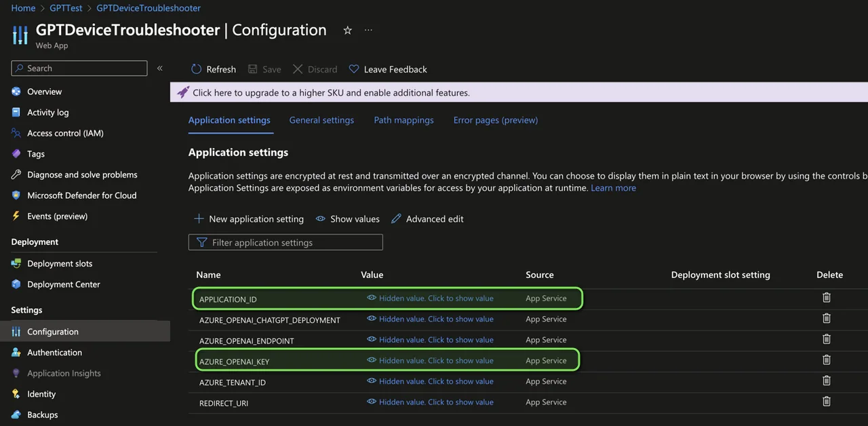Open the AZURE_OPENAI_ENDPOINT setting name
The width and height of the screenshot is (868, 426).
click(x=247, y=341)
